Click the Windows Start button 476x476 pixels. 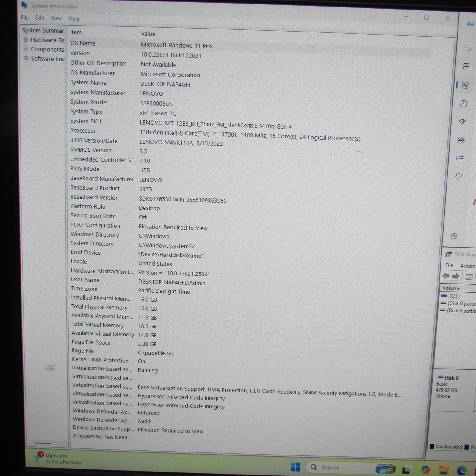pyautogui.click(x=295, y=467)
